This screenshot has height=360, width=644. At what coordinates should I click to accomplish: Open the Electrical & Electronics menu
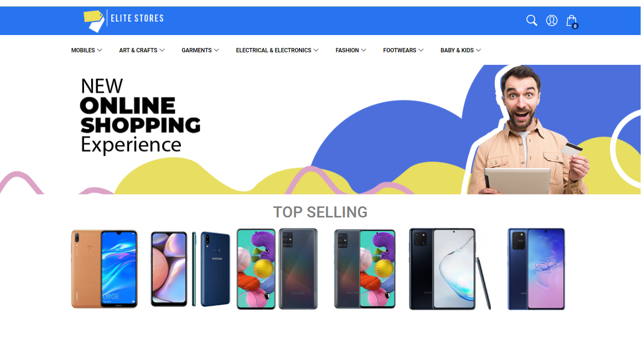277,50
